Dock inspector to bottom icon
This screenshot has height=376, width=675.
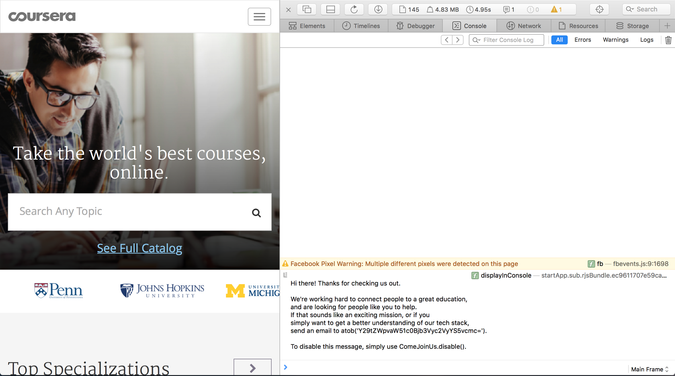(x=330, y=9)
